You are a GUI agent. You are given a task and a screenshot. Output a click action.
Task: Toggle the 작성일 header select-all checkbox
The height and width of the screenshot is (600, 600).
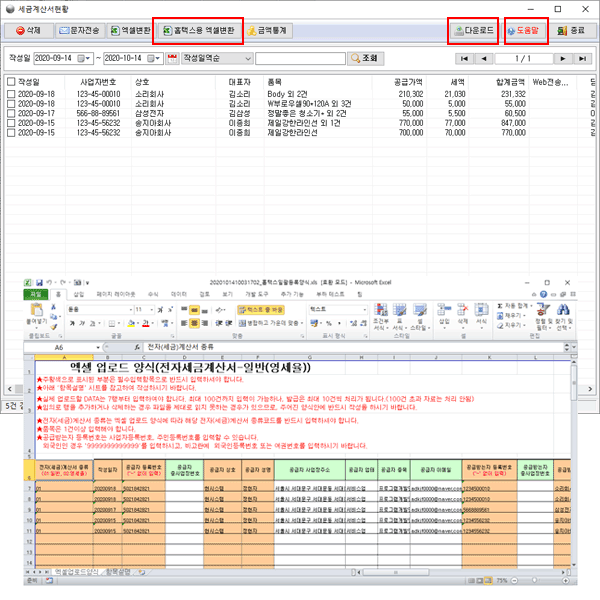11,82
